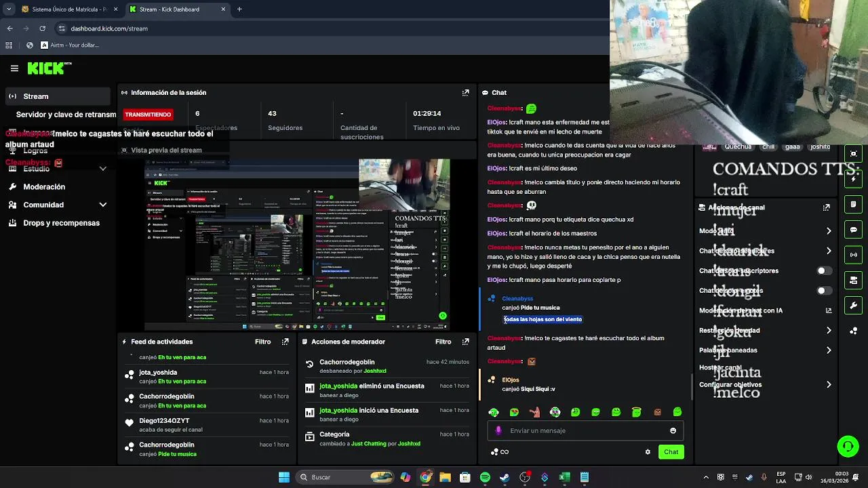Click the channel points icon below chat input
The image size is (868, 488).
click(494, 452)
